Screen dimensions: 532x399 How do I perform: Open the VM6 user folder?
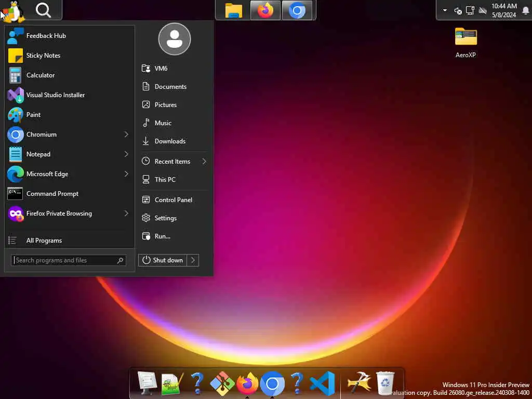coord(174,68)
